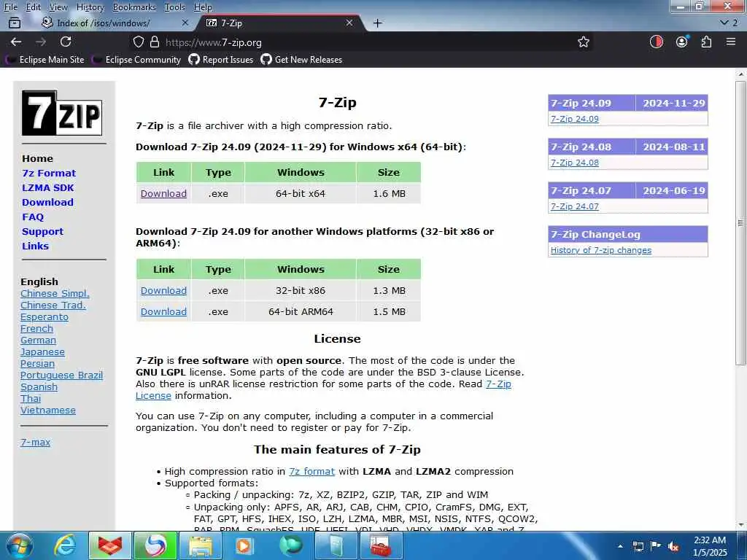Open the tracking protection shield icon
Image resolution: width=747 pixels, height=560 pixels.
coord(138,42)
